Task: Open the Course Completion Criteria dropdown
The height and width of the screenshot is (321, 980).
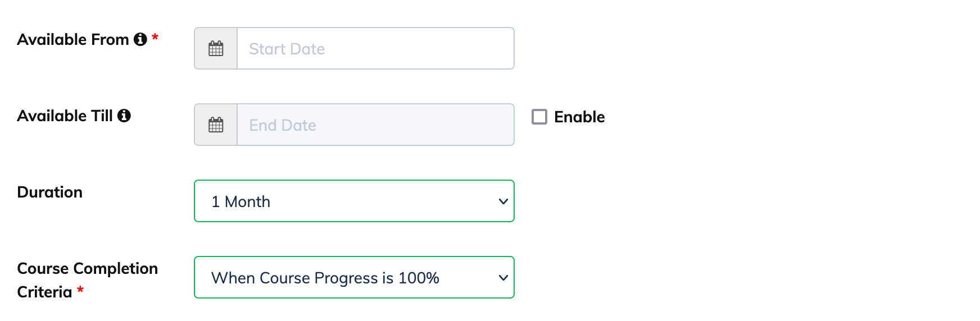Action: (x=354, y=277)
